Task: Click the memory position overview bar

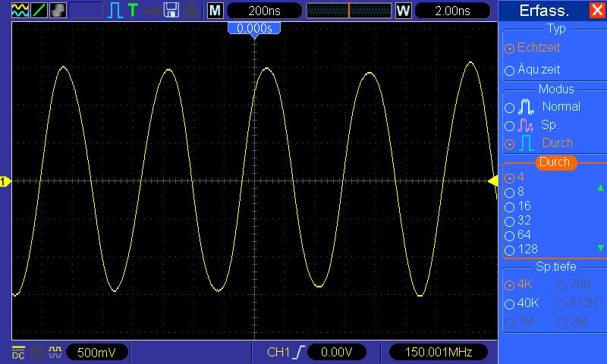Action: pos(349,11)
